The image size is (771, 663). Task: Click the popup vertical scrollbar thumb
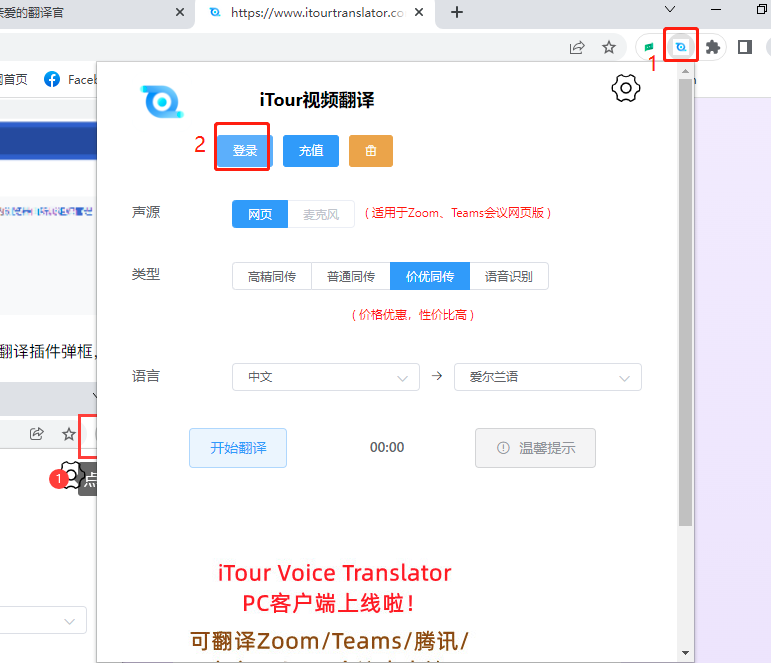click(x=685, y=302)
